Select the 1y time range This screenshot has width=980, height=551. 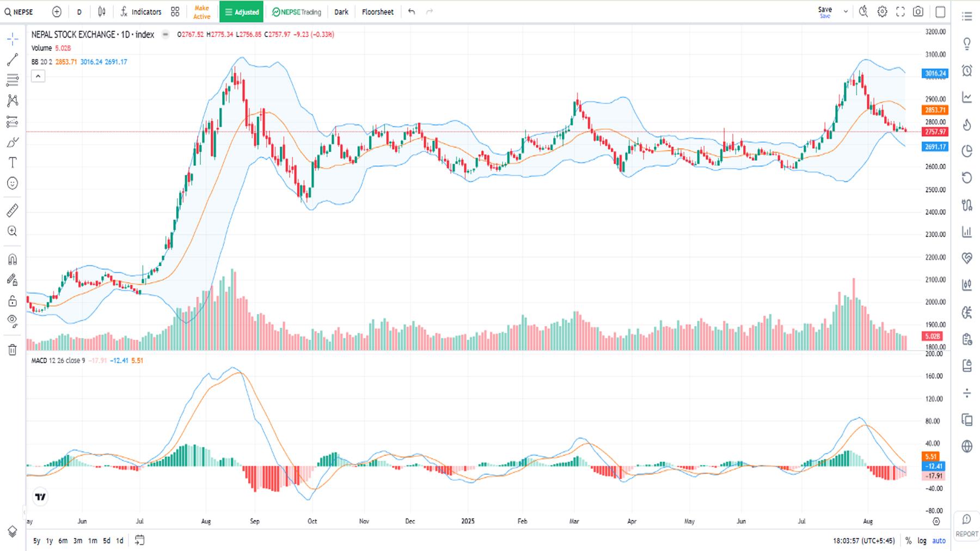[x=50, y=541]
